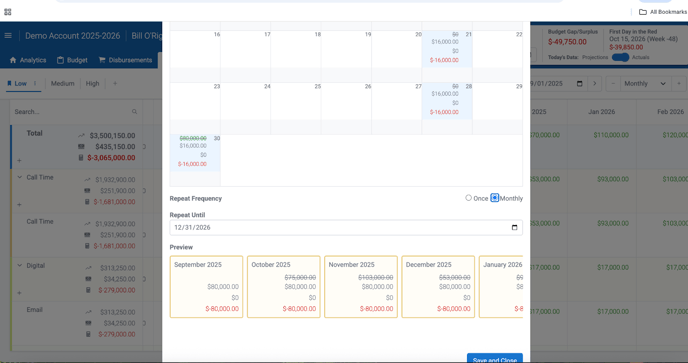Add a new scenario with the plus icon
The image size is (688, 363).
[x=115, y=83]
